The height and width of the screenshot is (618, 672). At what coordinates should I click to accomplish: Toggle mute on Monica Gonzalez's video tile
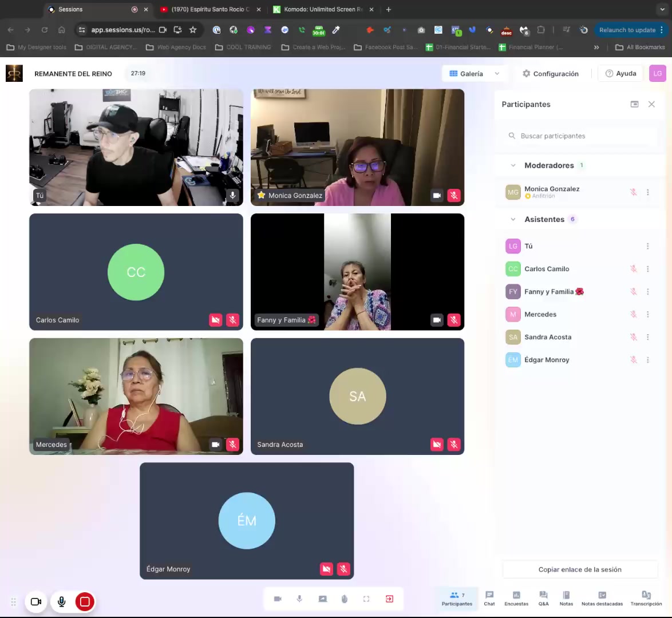pyautogui.click(x=454, y=196)
